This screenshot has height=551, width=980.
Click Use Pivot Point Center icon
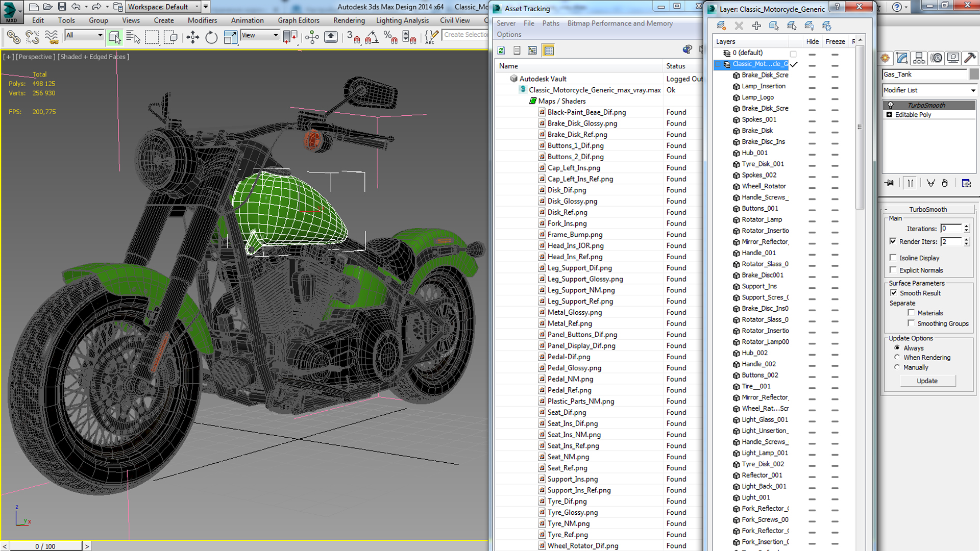(x=290, y=37)
